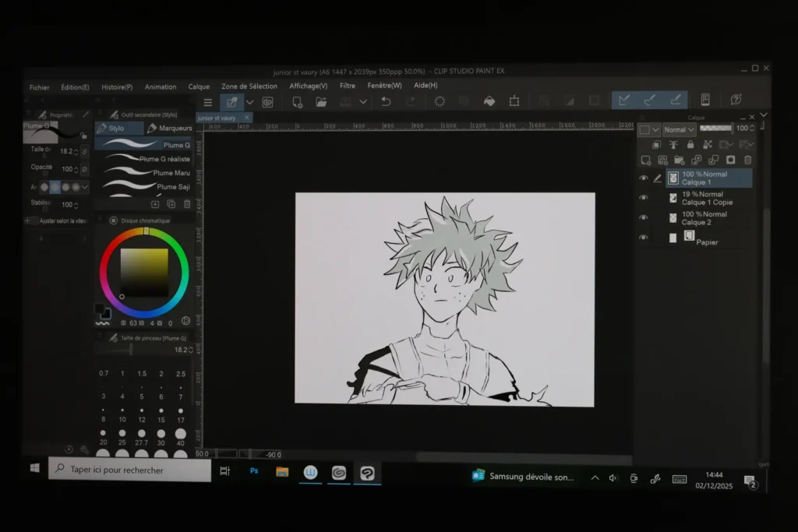798x532 pixels.
Task: Open the 'Samsung dévoile son...' news widget
Action: click(x=523, y=477)
